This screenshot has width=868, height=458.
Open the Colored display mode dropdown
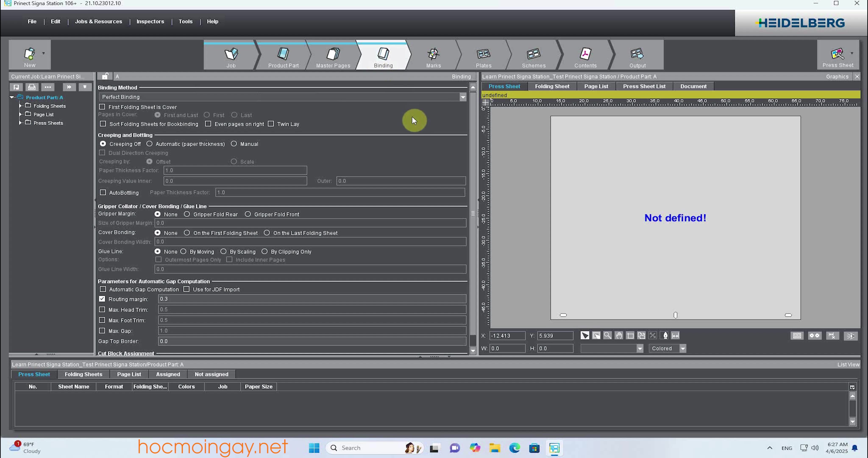[683, 348]
